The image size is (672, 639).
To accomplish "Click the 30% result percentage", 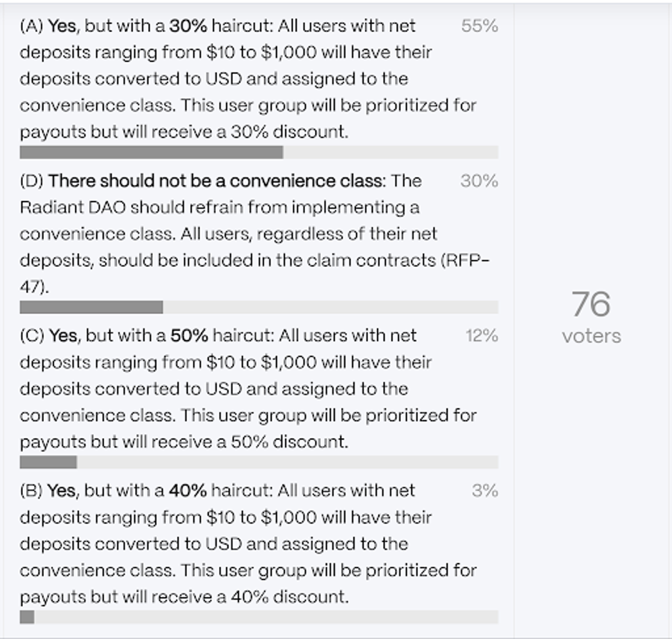I will 479,181.
